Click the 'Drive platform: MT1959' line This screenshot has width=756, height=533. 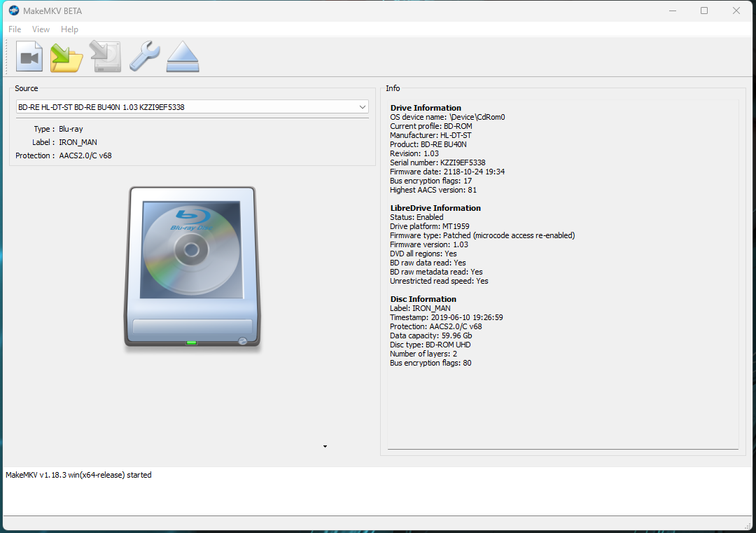pyautogui.click(x=430, y=227)
